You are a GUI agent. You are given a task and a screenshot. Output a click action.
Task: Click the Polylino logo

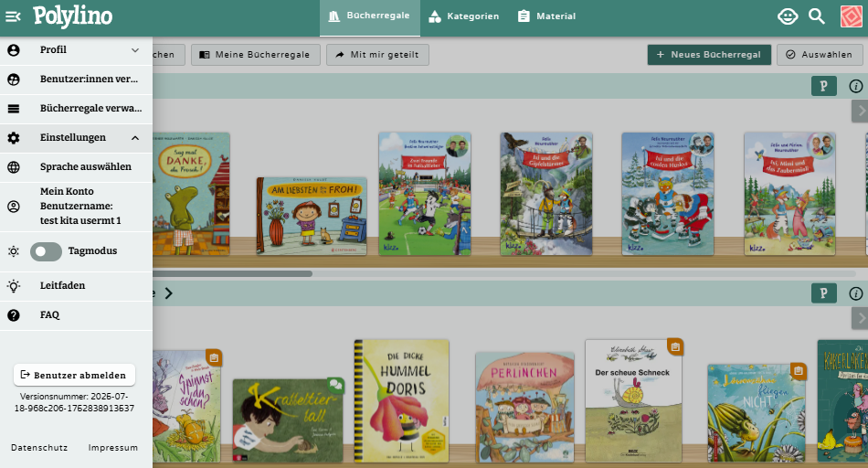click(x=72, y=16)
